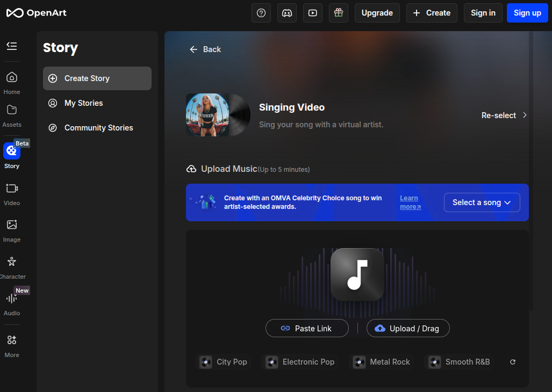Open My Stories menu item
The image size is (552, 392).
pyautogui.click(x=83, y=103)
